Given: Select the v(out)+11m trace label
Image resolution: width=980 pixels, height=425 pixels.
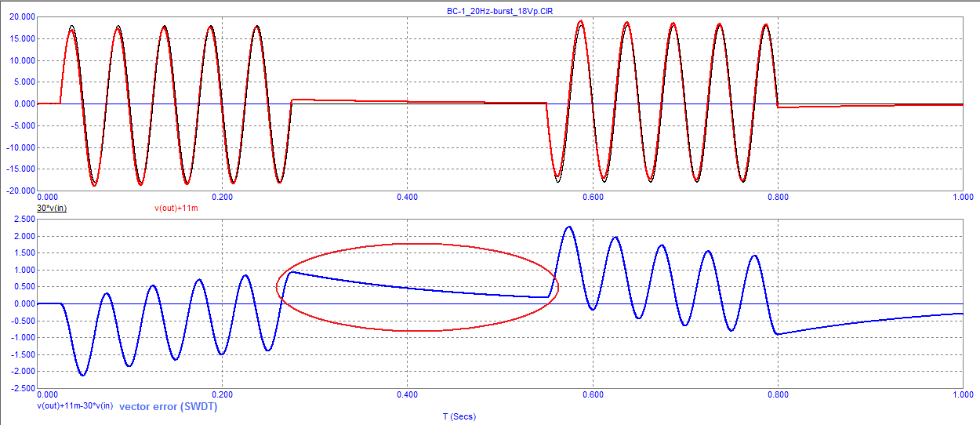Looking at the screenshot, I should click(176, 208).
